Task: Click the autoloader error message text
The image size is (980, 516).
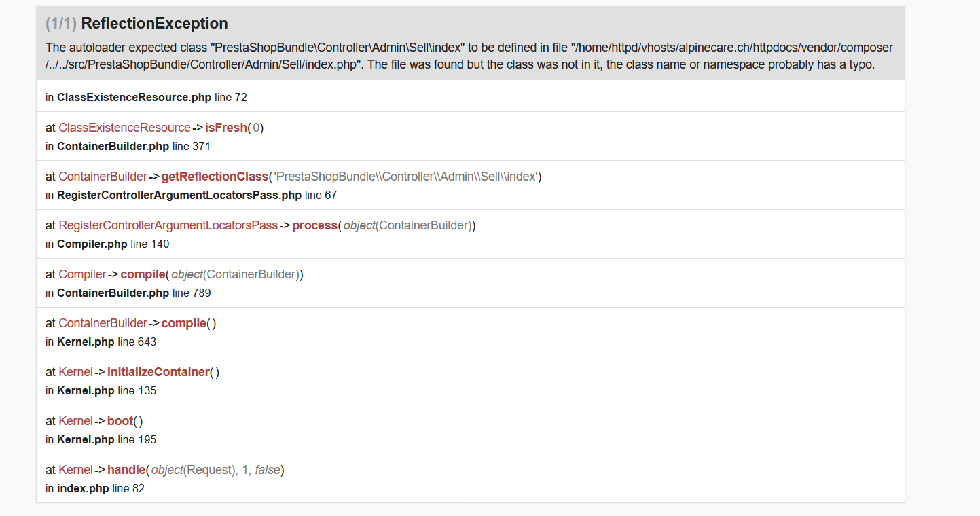Action: (x=469, y=56)
